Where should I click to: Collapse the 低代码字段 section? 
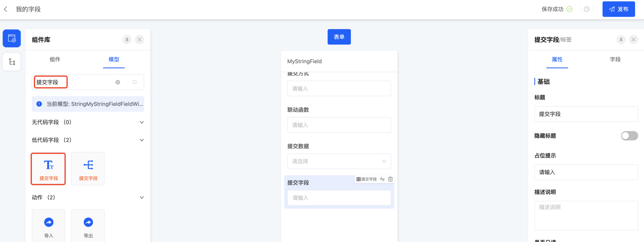pos(142,140)
